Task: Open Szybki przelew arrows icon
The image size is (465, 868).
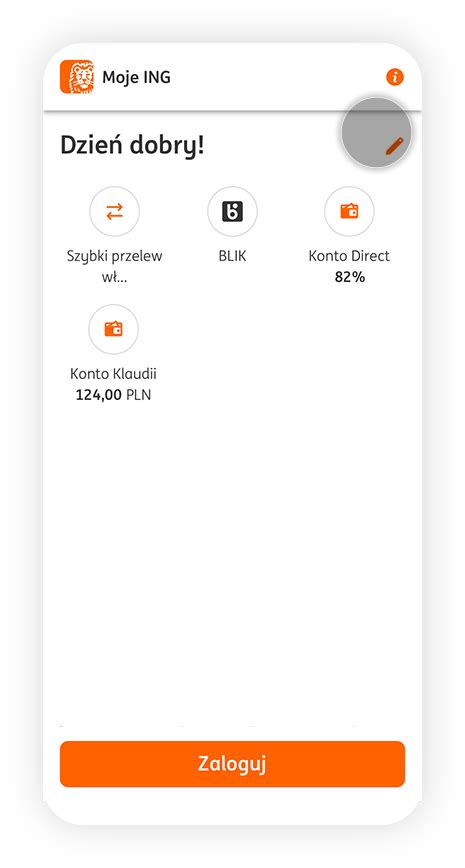Action: 115,211
